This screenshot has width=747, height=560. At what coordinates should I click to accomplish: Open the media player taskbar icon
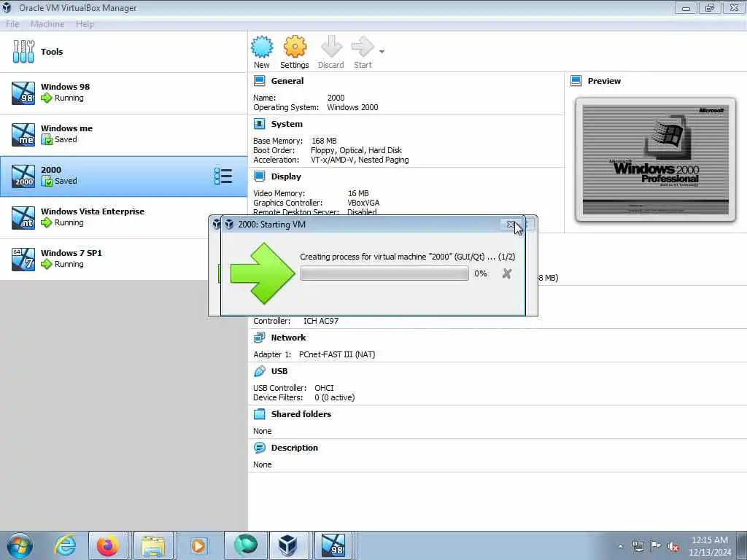[198, 545]
